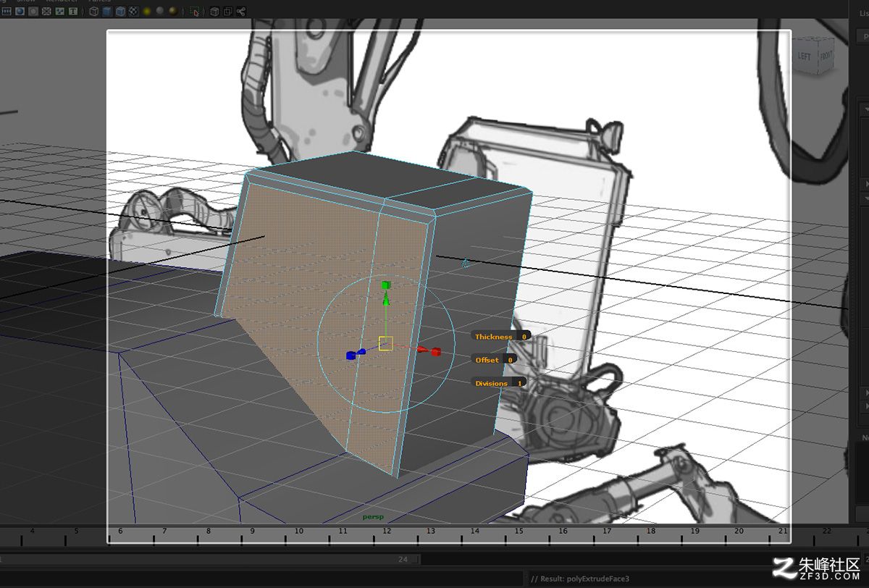Screen dimensions: 869x588
Task: Toggle the textured checker display icon
Action: click(x=133, y=11)
